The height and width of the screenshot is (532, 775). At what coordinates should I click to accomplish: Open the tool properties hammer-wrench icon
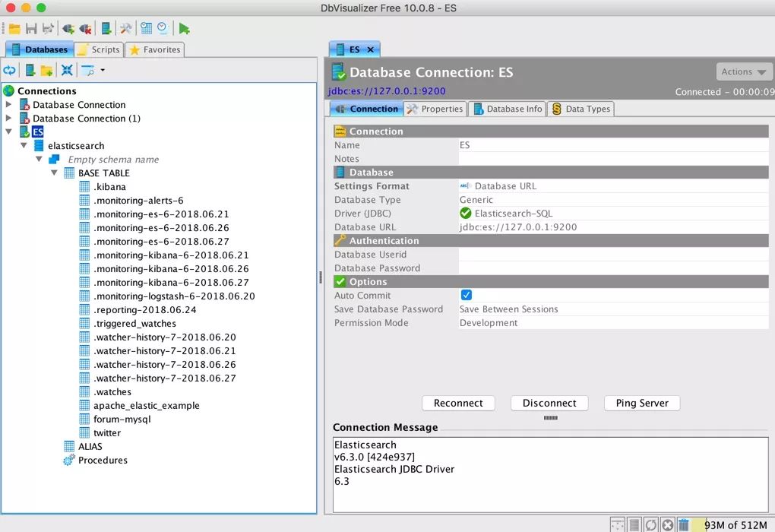[x=126, y=29]
